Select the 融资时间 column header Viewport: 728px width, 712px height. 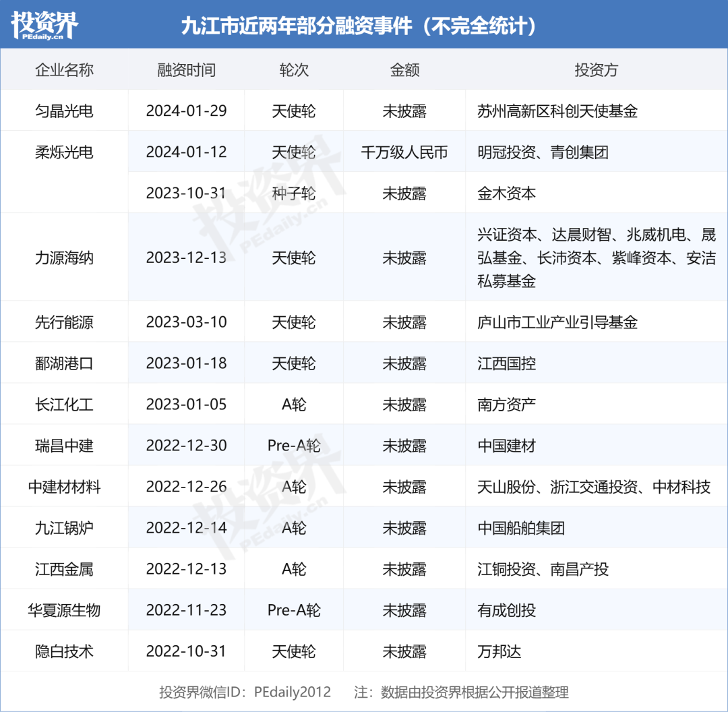point(186,70)
